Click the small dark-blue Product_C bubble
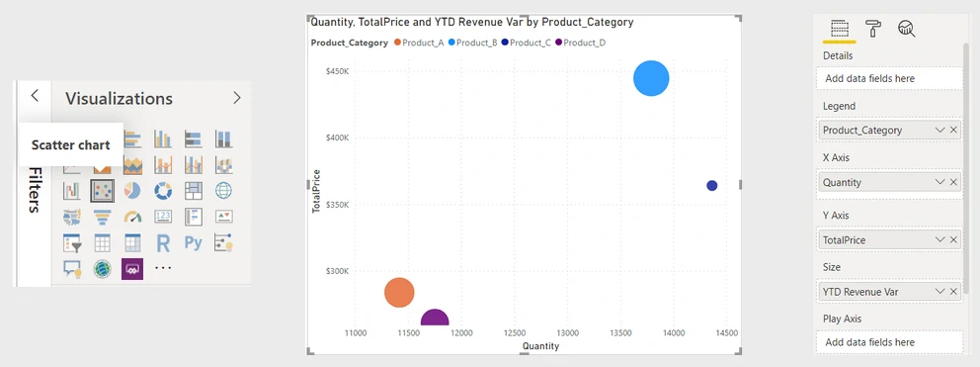The image size is (980, 367). [x=712, y=185]
